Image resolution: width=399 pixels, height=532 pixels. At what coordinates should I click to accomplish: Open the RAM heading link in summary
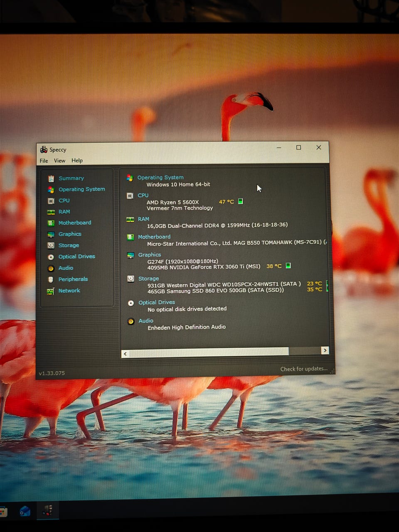click(x=143, y=219)
